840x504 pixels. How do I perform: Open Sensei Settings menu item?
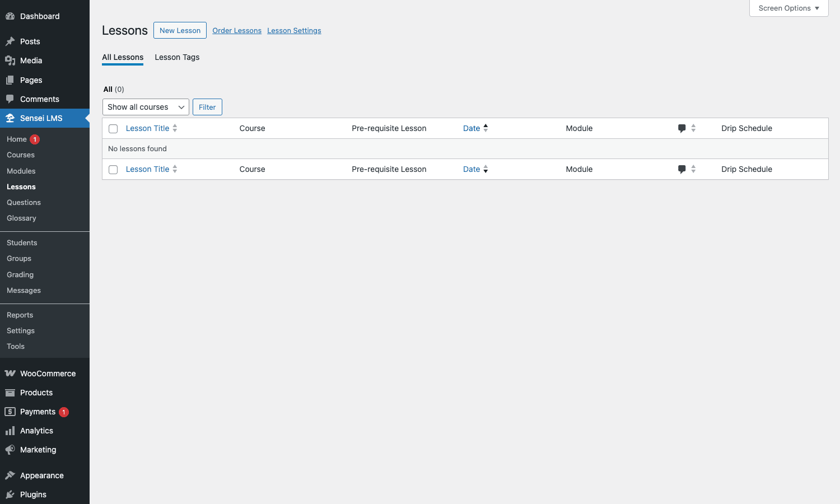[x=21, y=330]
